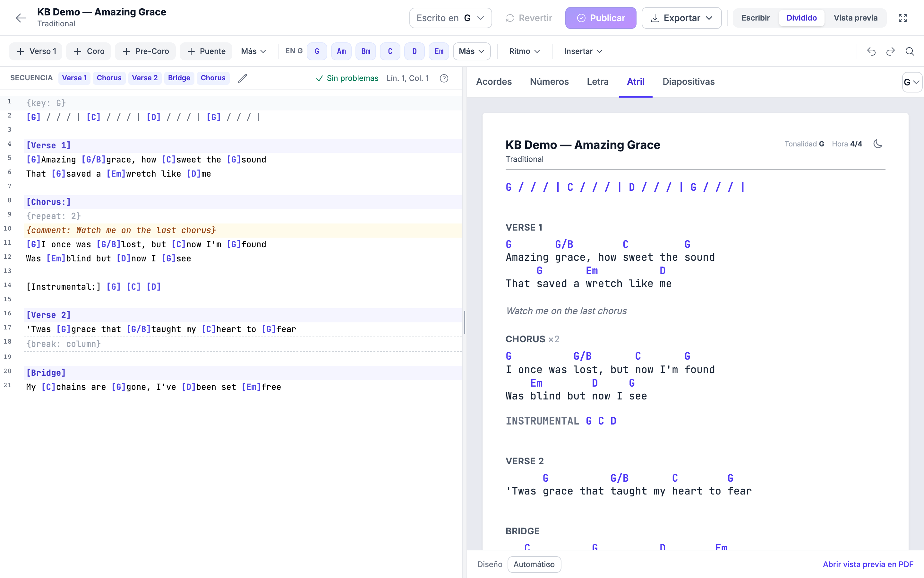Edit sequence with the pencil icon
Image resolution: width=924 pixels, height=578 pixels.
pos(243,78)
